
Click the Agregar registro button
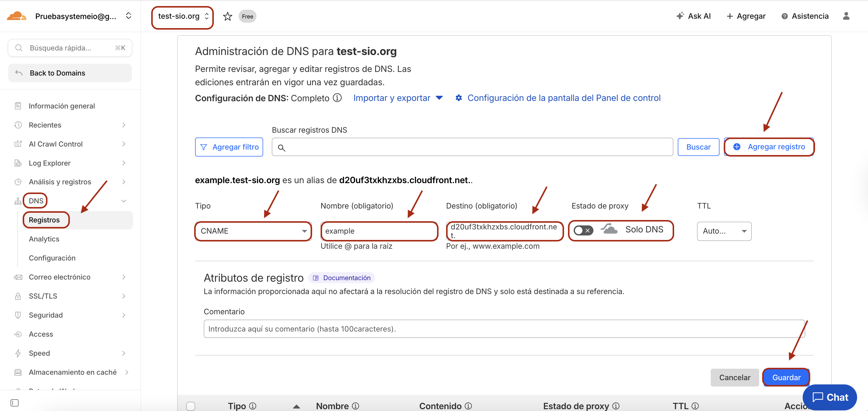(769, 147)
